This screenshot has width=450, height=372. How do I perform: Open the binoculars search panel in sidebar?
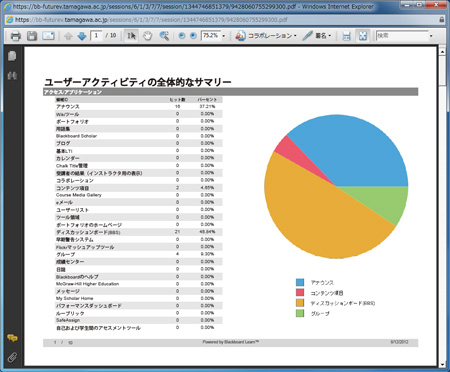click(12, 75)
